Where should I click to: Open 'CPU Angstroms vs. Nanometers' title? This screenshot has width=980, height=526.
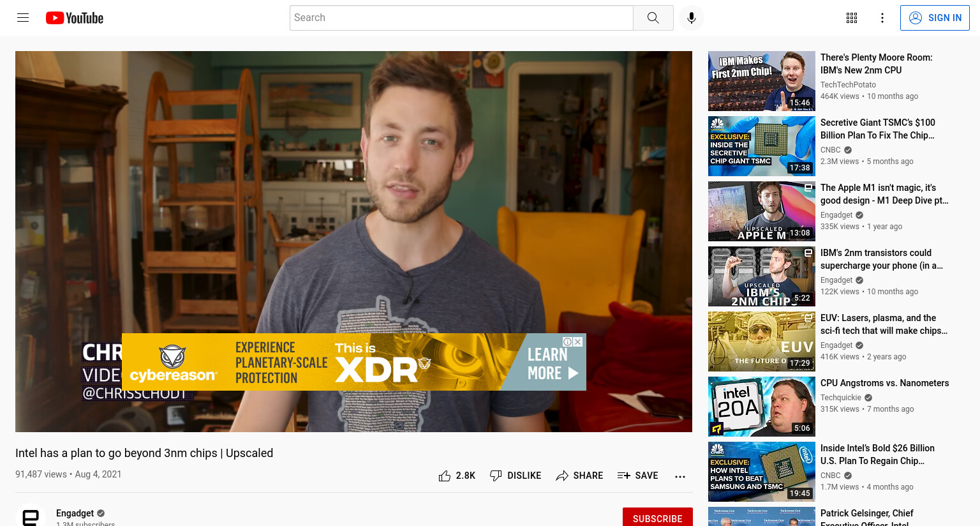pos(885,383)
